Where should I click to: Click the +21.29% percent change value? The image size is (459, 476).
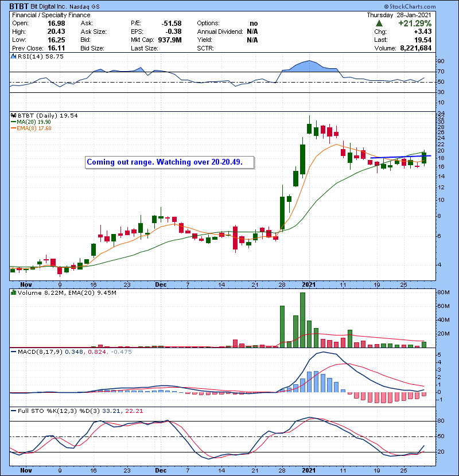click(415, 24)
